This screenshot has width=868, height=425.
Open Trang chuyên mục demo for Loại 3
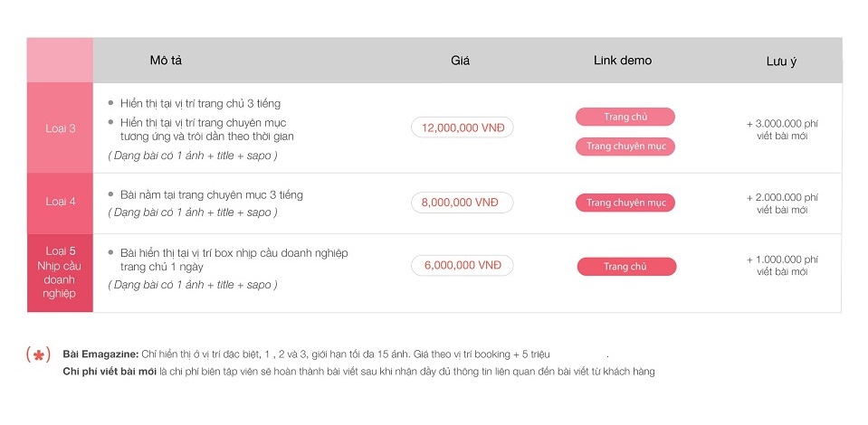pos(625,146)
